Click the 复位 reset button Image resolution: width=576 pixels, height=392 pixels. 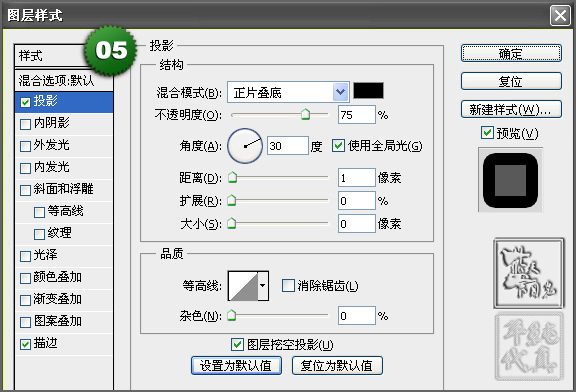(511, 81)
